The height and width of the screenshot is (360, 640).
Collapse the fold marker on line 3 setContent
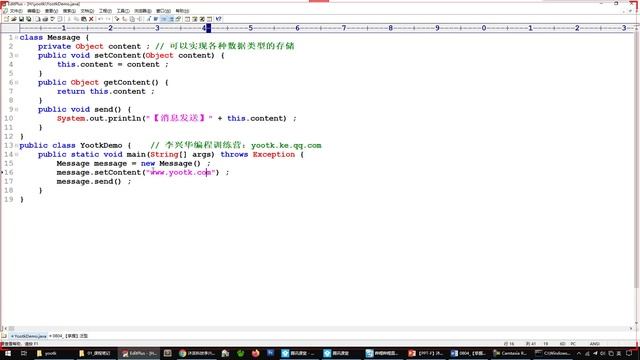[x=16, y=56]
